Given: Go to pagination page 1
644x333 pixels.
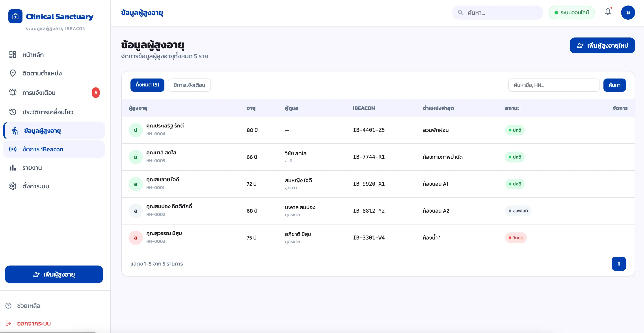Looking at the screenshot, I should 619,264.
